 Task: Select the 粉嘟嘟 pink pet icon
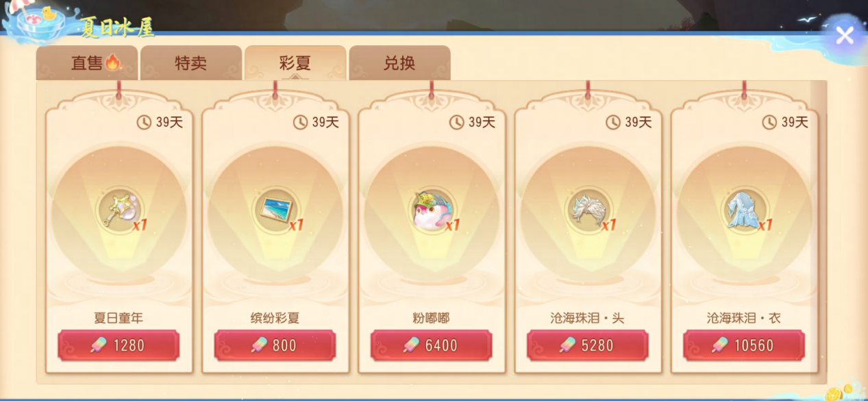pyautogui.click(x=431, y=209)
